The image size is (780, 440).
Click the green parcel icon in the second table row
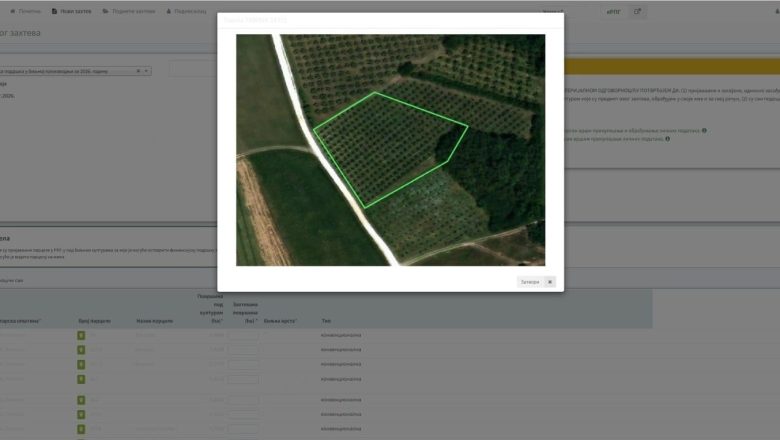coord(81,347)
